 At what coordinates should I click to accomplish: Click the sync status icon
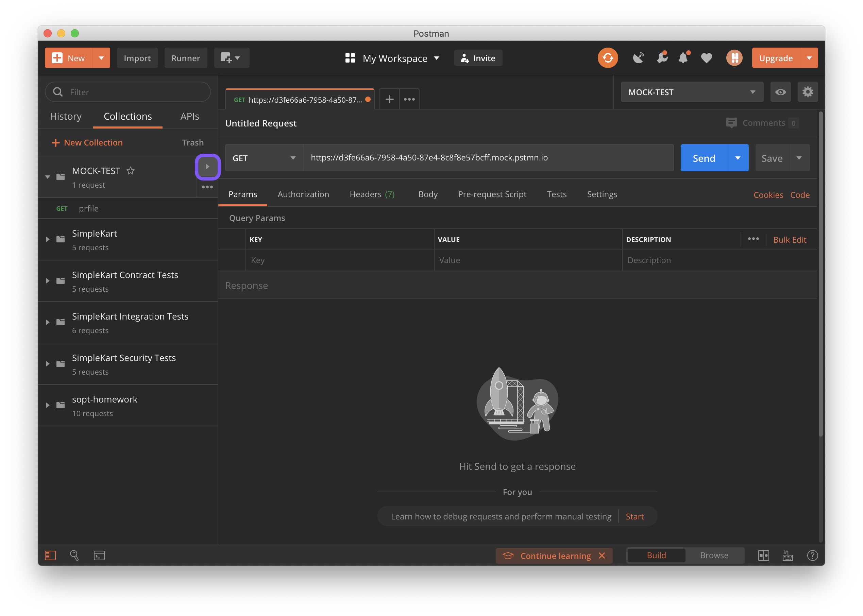pos(607,58)
